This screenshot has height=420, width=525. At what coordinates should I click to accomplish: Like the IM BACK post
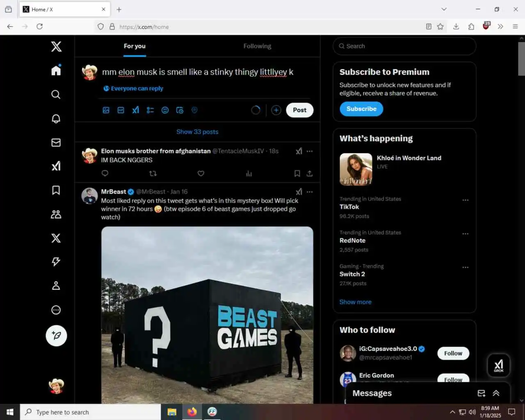201,173
